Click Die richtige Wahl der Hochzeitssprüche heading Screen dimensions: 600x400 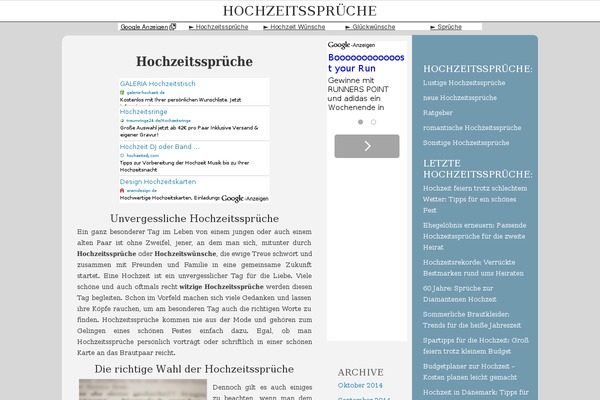tap(194, 369)
